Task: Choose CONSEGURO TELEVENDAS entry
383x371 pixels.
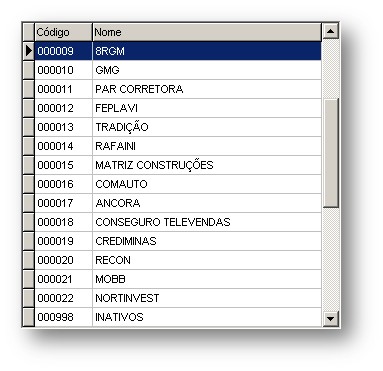Action: click(x=178, y=222)
